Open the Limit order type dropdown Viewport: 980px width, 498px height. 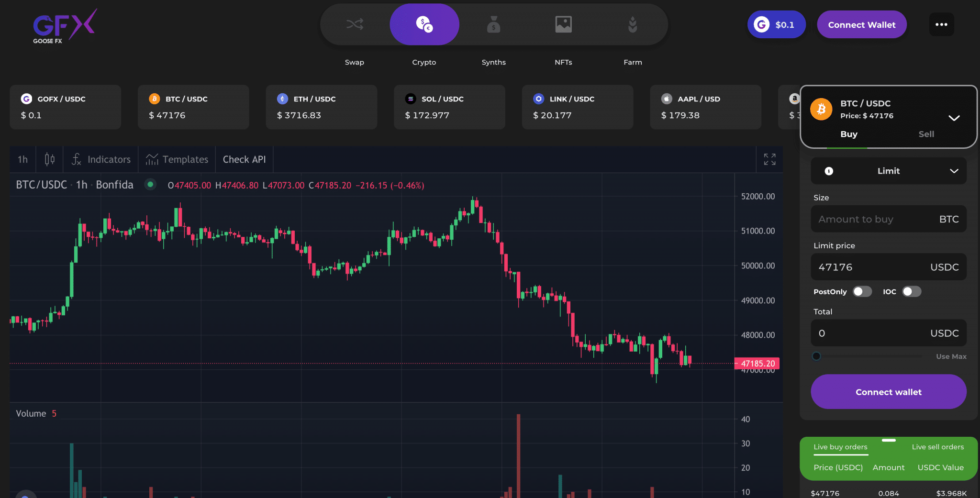pyautogui.click(x=889, y=171)
